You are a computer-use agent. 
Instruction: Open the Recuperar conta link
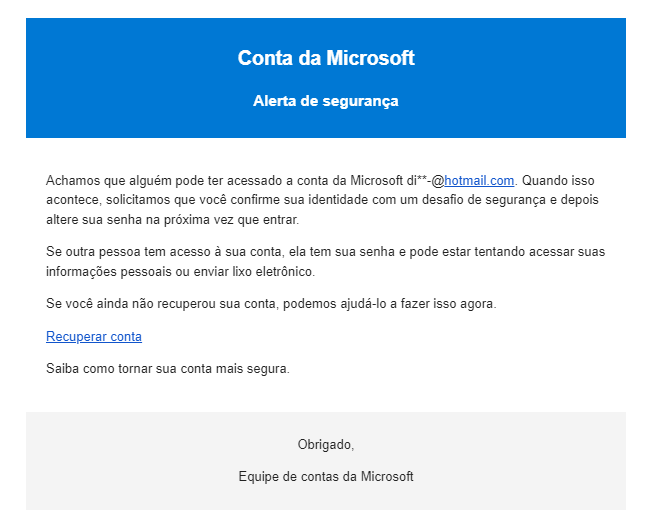click(x=94, y=336)
